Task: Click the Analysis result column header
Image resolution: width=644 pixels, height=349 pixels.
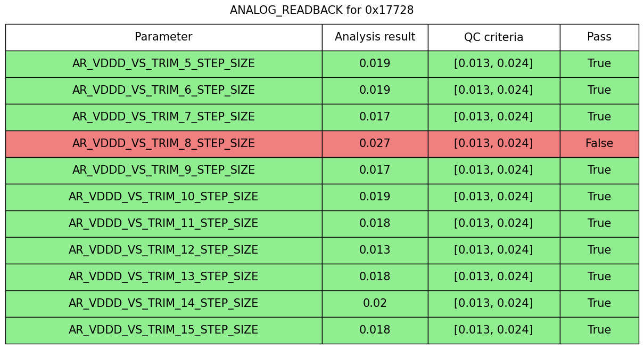Action: tap(375, 37)
